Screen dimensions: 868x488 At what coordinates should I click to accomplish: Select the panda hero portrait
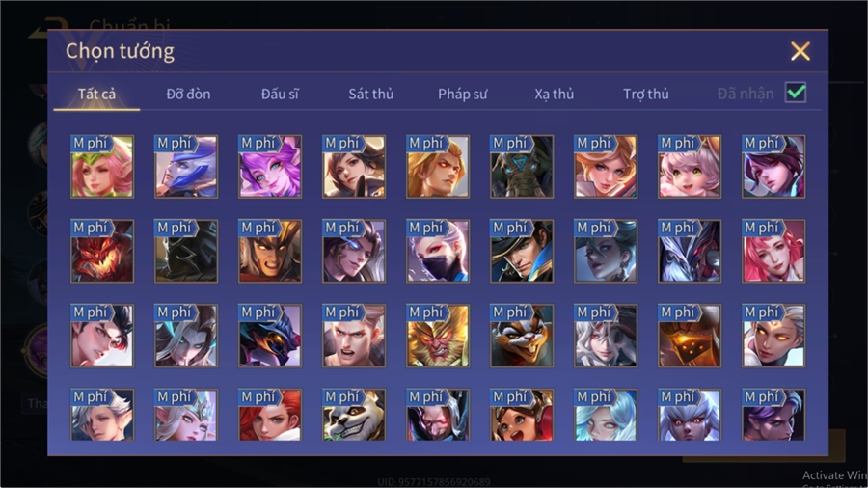[x=354, y=415]
